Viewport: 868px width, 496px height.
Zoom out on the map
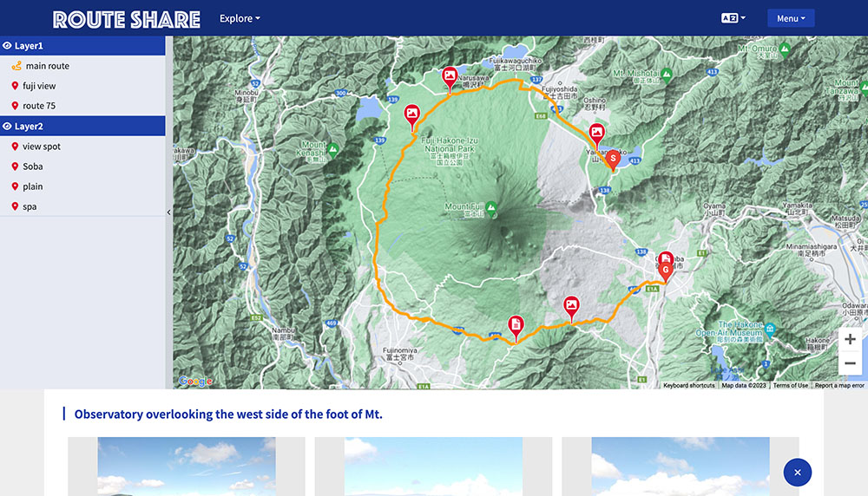coord(851,363)
